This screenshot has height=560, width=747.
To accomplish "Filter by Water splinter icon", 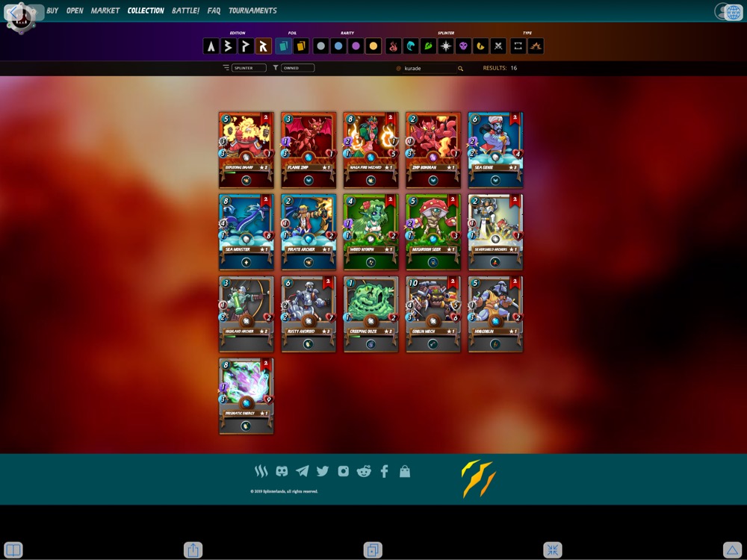I will point(411,46).
